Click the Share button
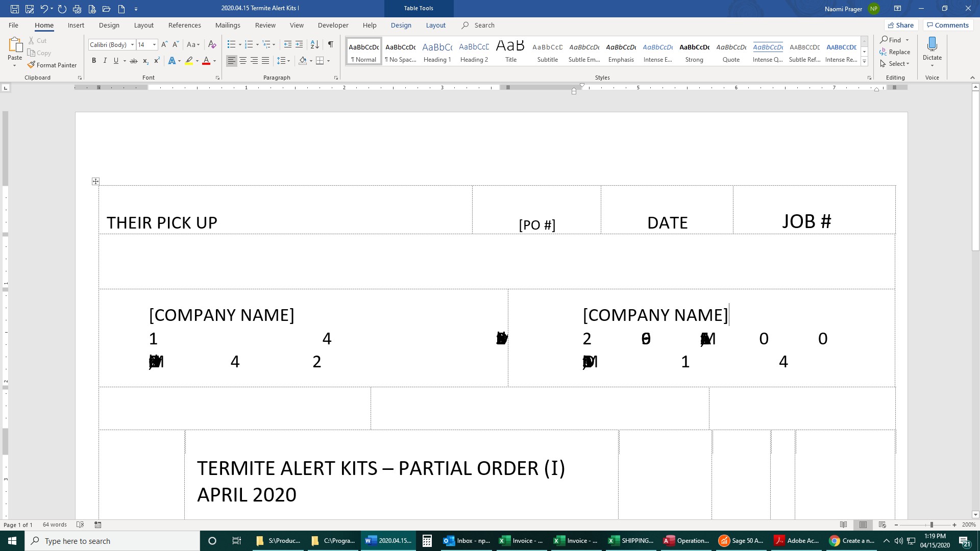 [x=901, y=25]
